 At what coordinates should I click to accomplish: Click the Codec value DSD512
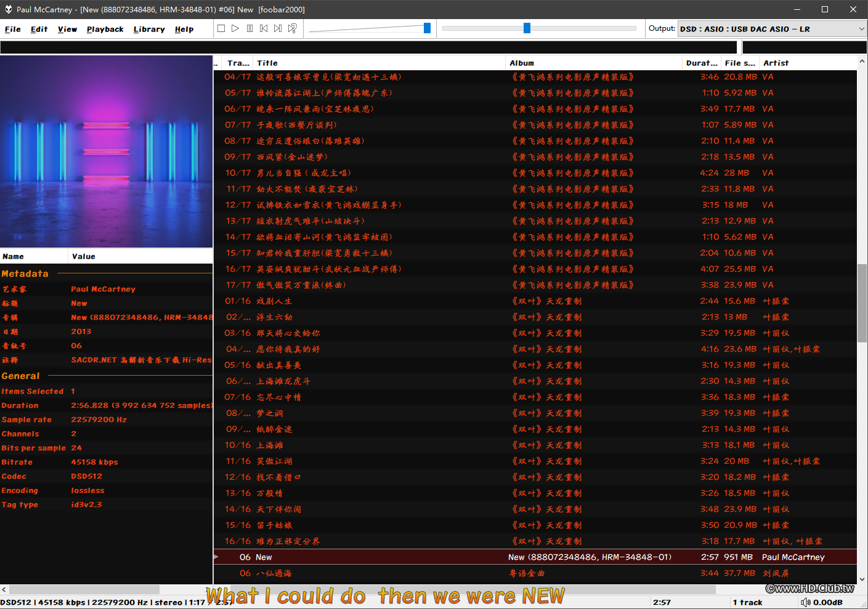(86, 476)
